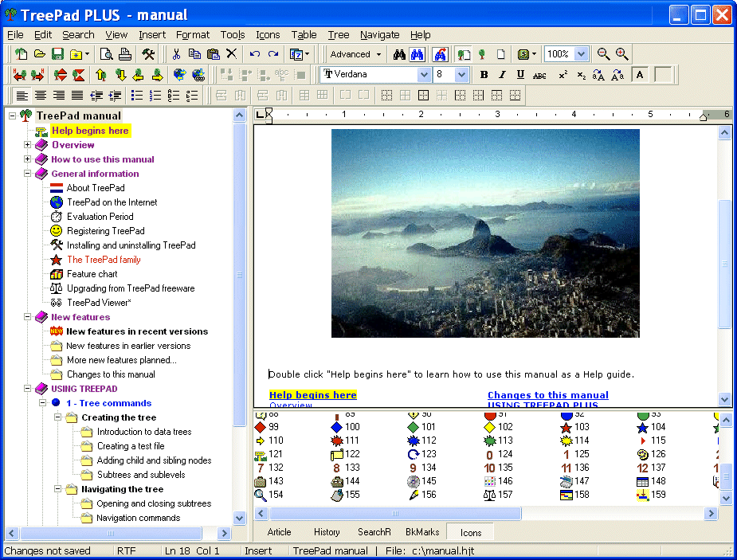Expand the How to use this manual node
This screenshot has height=560, width=737.
click(x=27, y=159)
